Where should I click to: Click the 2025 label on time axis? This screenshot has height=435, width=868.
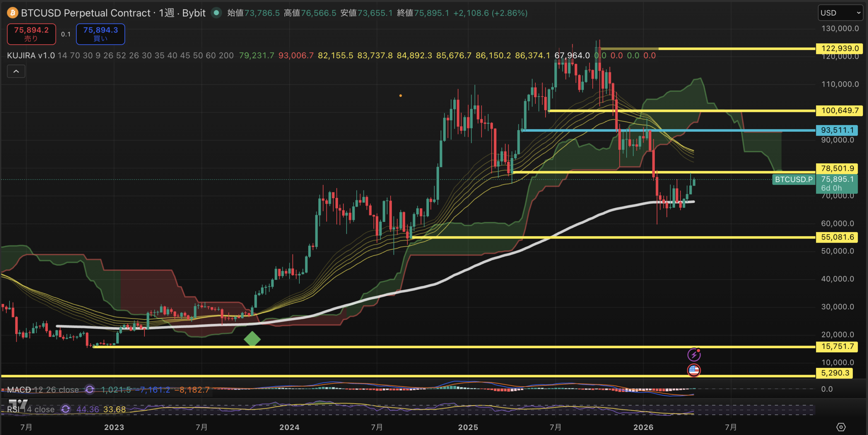468,427
